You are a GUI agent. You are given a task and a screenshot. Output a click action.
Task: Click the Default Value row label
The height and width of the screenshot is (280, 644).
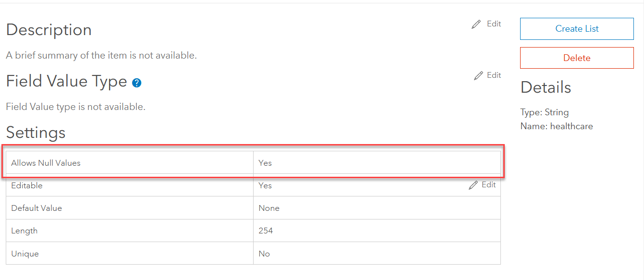coord(36,208)
